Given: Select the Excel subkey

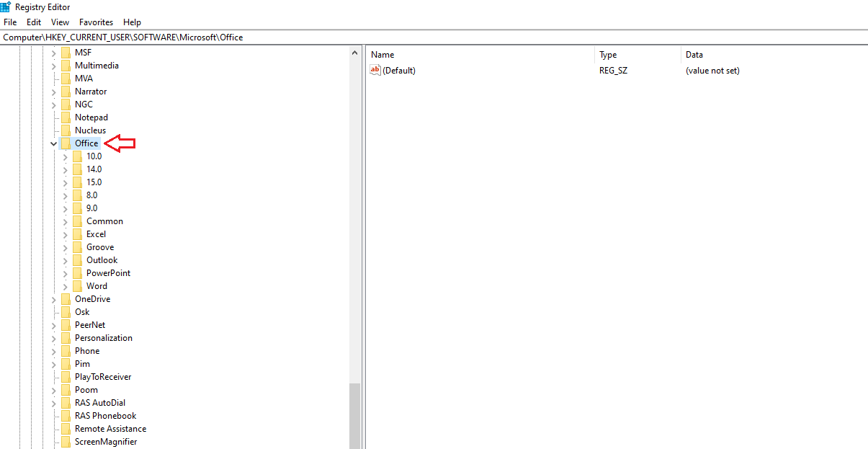Looking at the screenshot, I should coord(96,234).
